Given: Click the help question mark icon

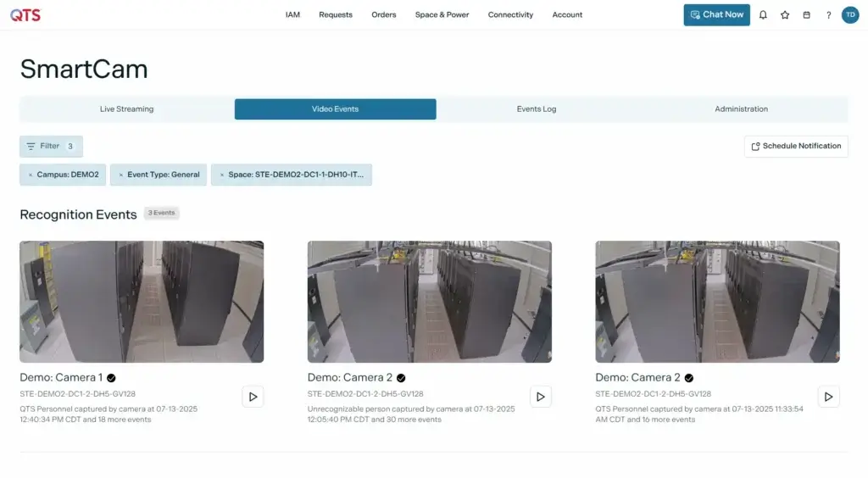Looking at the screenshot, I should [x=828, y=14].
